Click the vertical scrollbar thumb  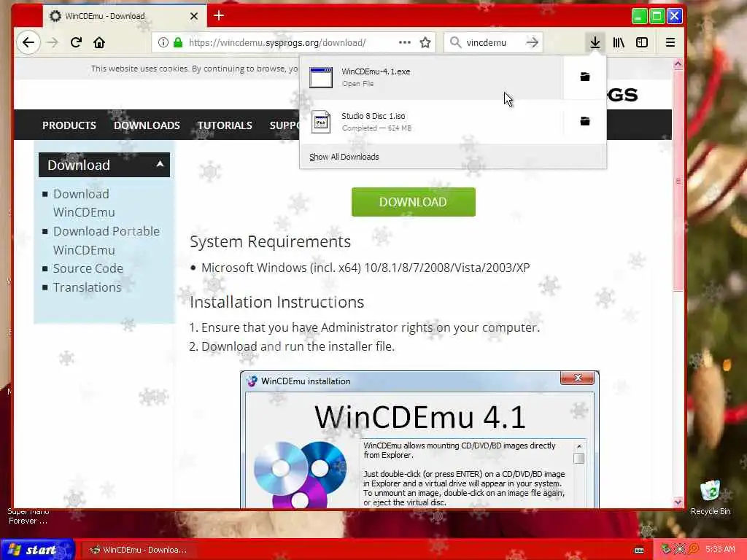tap(678, 181)
